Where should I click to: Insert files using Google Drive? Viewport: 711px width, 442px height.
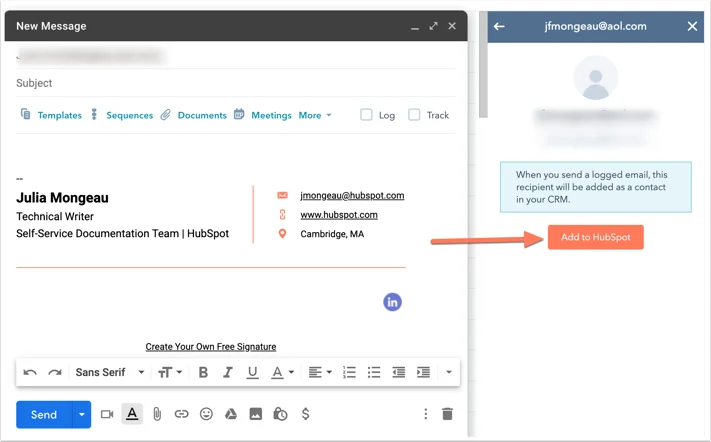pos(231,414)
